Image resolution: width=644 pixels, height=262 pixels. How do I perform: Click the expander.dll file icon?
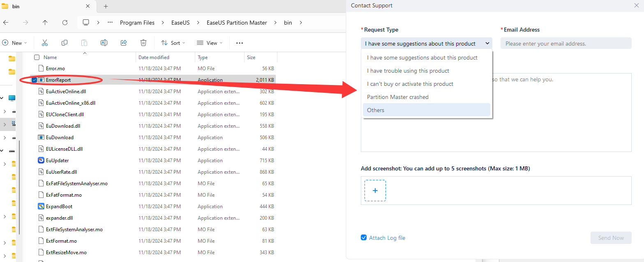(41, 218)
